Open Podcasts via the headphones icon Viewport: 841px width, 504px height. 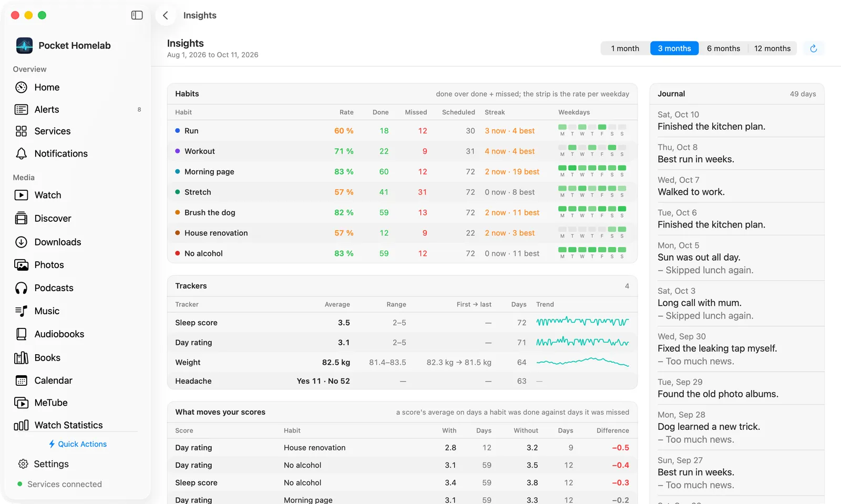point(21,288)
